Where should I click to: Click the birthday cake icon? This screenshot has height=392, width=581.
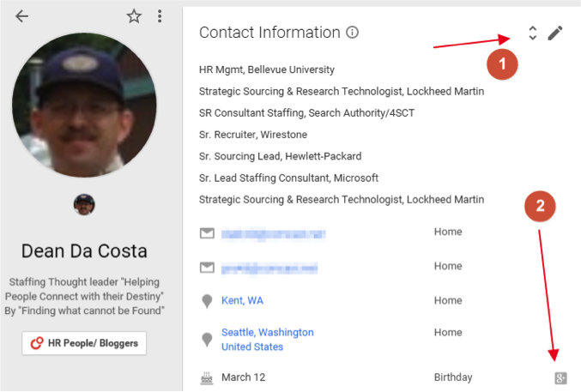pos(207,377)
